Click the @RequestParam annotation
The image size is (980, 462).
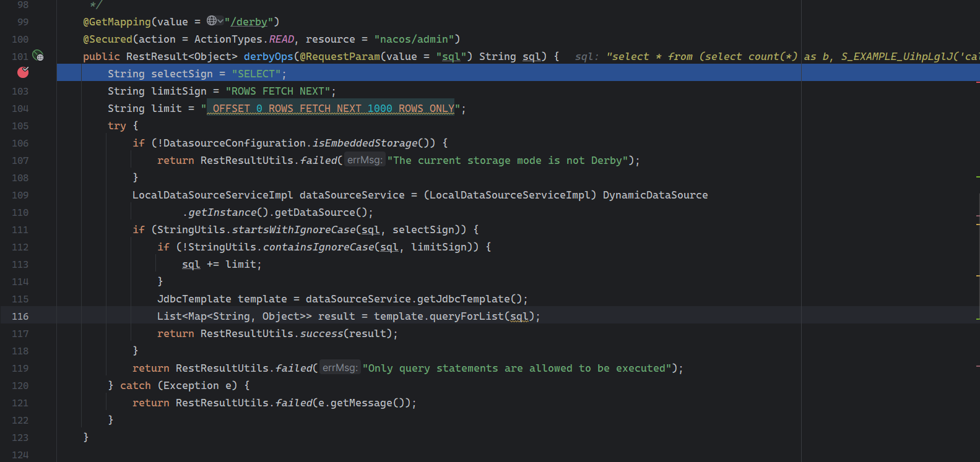pyautogui.click(x=340, y=56)
